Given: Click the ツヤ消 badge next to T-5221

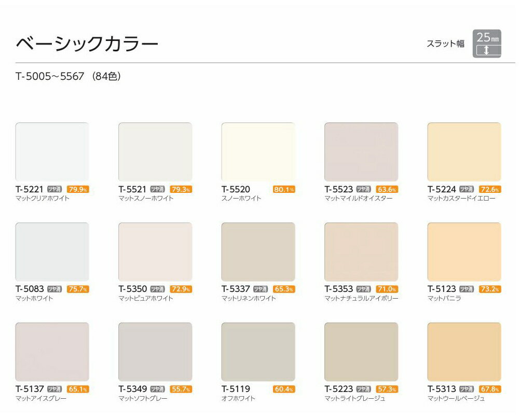Looking at the screenshot, I should pos(54,189).
